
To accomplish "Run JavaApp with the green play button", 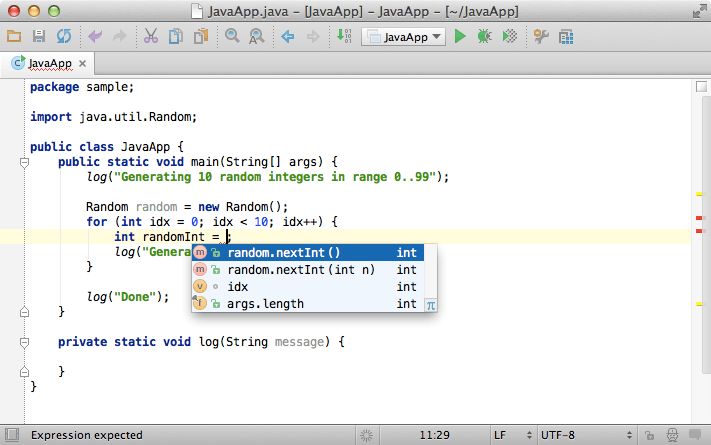I will [x=460, y=36].
